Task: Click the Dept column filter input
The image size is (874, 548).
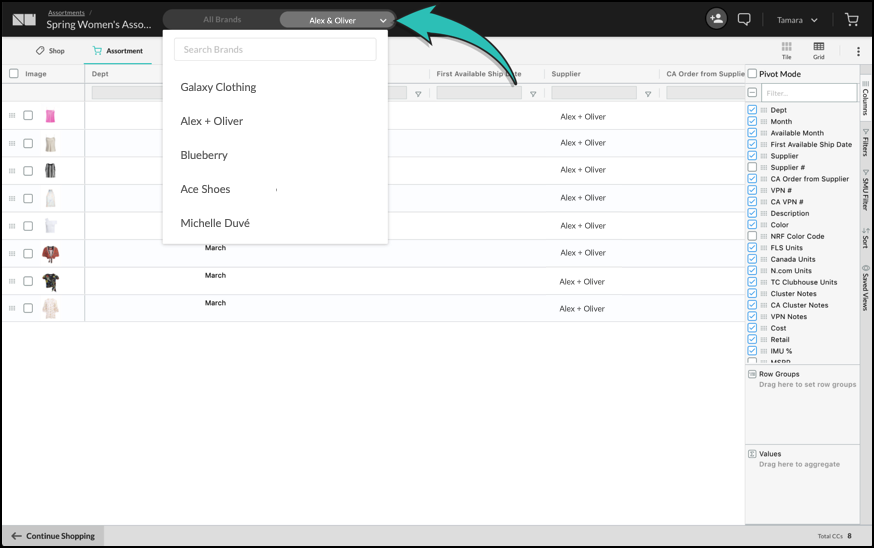Action: [127, 93]
